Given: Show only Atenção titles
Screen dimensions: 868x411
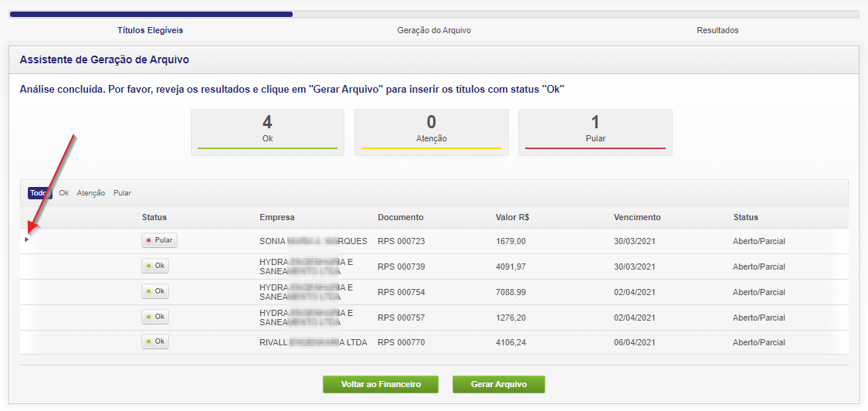Looking at the screenshot, I should pos(91,193).
